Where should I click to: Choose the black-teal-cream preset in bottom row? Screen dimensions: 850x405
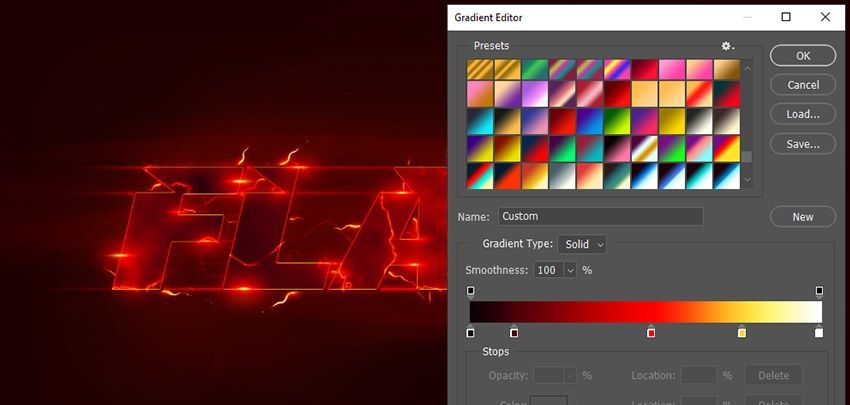pyautogui.click(x=617, y=176)
